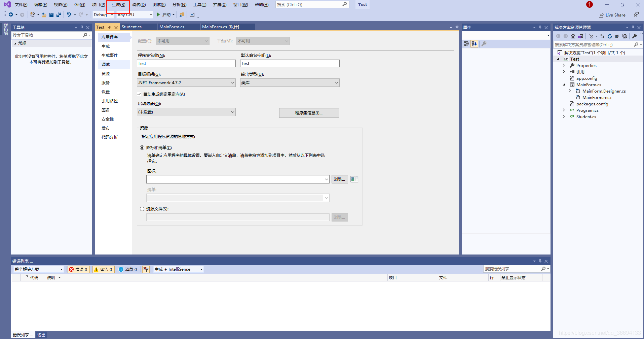Open the Any CPU platform dropdown
The height and width of the screenshot is (339, 644).
pos(135,15)
